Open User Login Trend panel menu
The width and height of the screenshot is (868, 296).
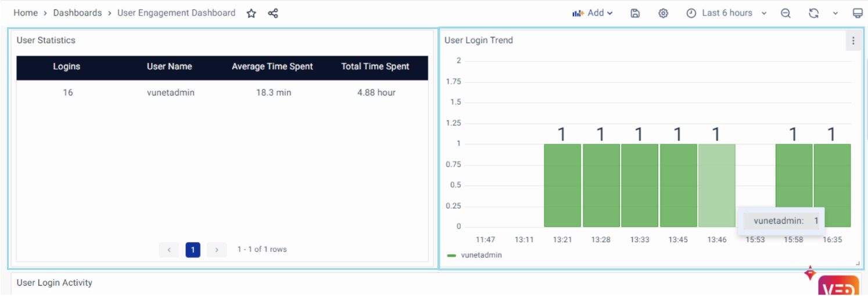click(853, 41)
